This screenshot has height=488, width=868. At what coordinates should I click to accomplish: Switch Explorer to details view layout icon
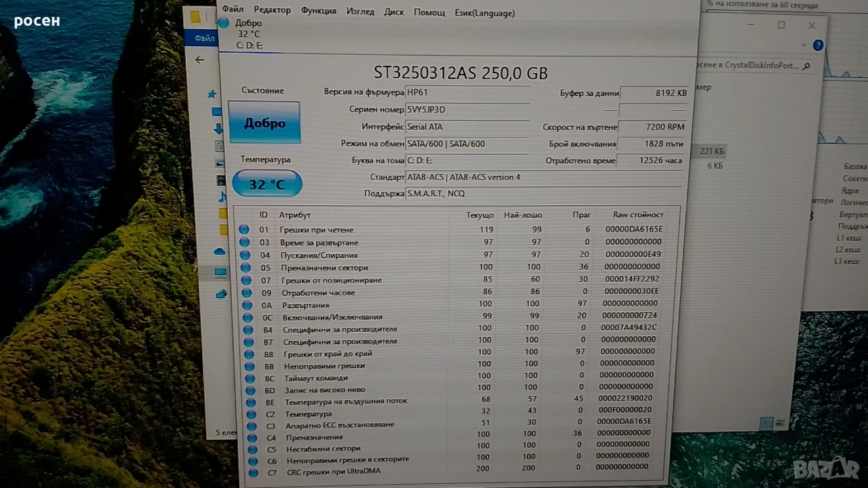(x=766, y=424)
